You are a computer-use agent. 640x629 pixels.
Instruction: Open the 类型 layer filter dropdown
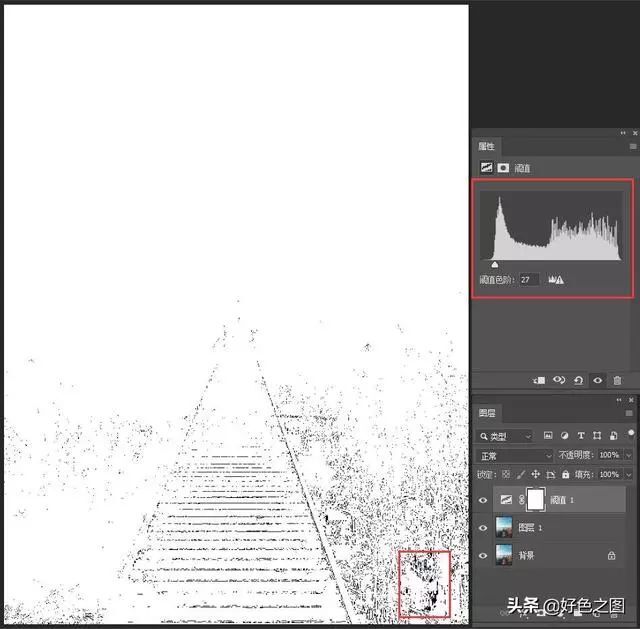pos(506,436)
